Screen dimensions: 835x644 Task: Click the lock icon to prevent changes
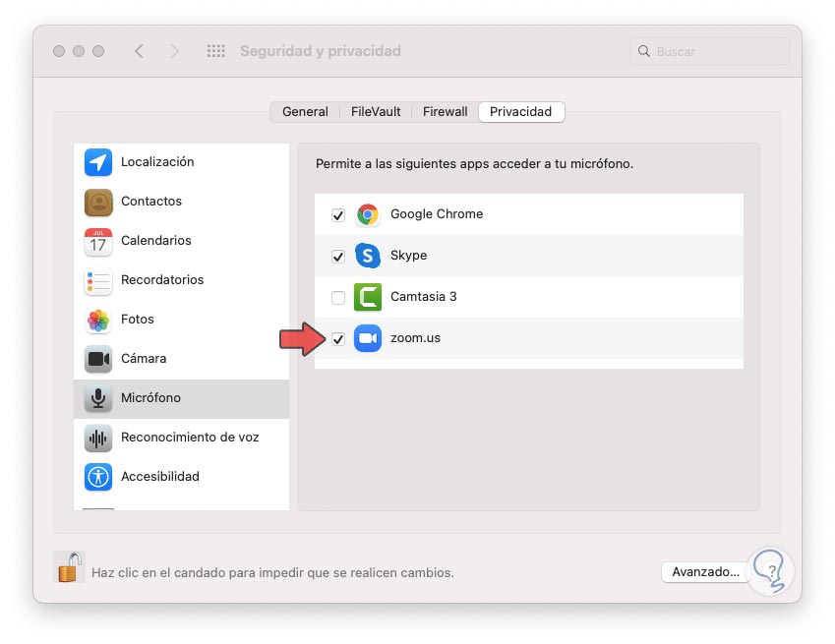[69, 568]
